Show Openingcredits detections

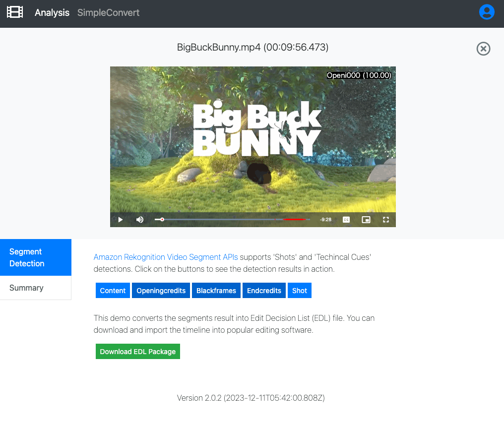click(x=161, y=291)
